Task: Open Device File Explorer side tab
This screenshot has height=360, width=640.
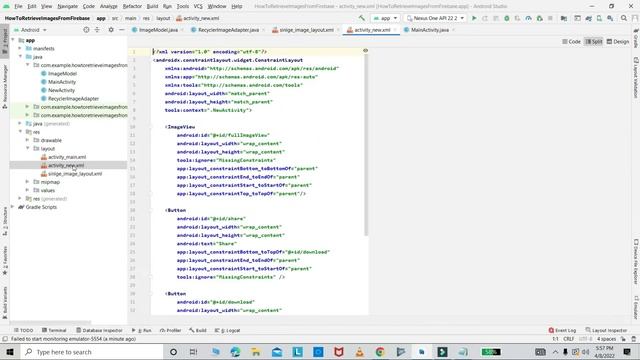Action: [636, 261]
